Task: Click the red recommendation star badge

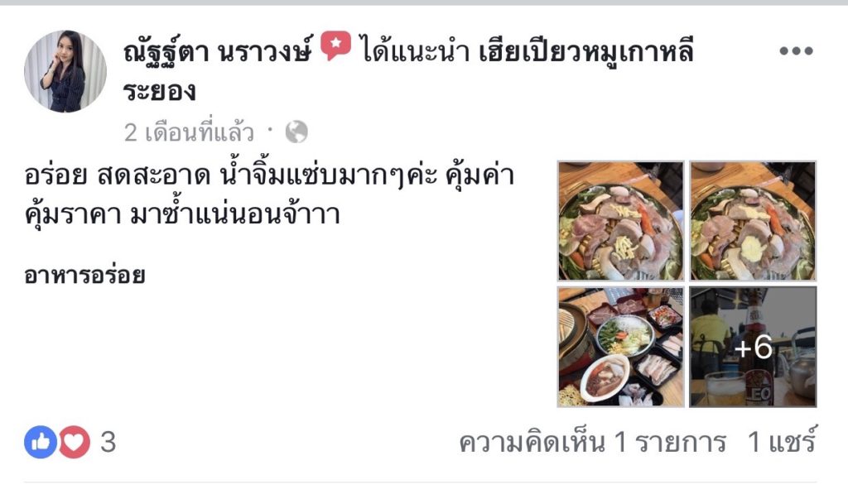Action: pos(335,46)
